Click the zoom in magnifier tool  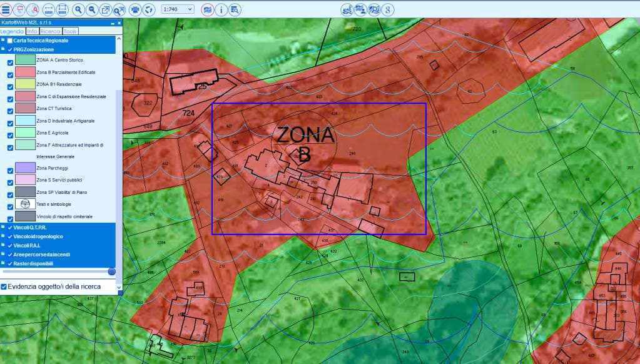point(78,9)
